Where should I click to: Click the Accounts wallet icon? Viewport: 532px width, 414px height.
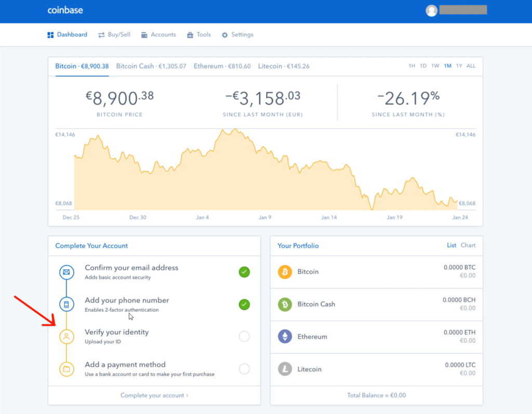point(144,35)
